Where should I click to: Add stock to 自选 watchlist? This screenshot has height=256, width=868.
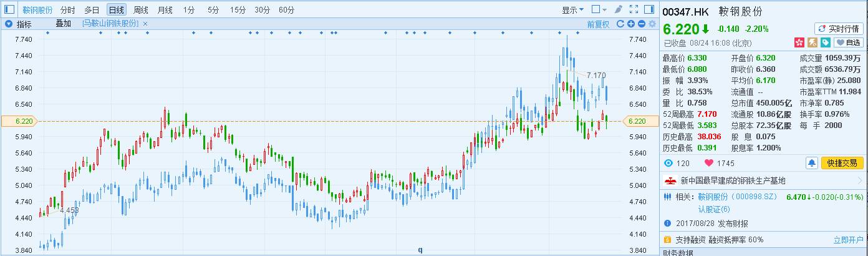point(849,42)
